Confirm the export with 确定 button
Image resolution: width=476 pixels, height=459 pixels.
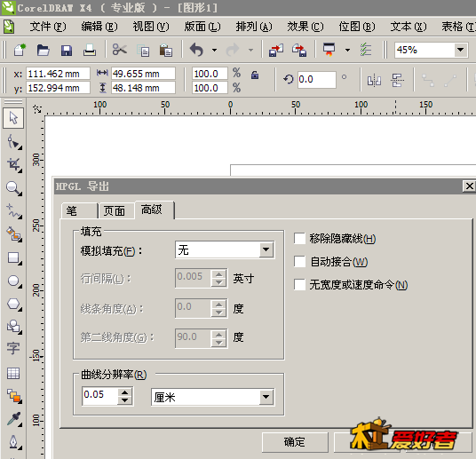[295, 442]
